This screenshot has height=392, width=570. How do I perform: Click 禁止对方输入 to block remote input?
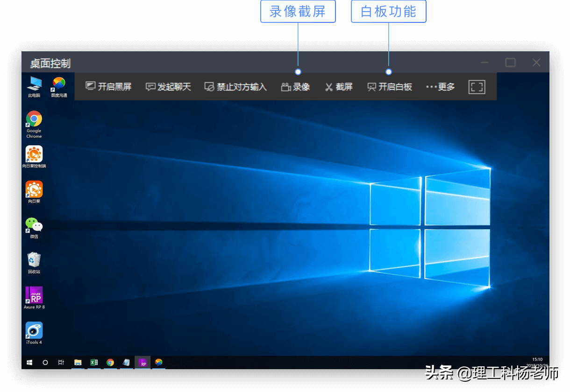[x=236, y=87]
